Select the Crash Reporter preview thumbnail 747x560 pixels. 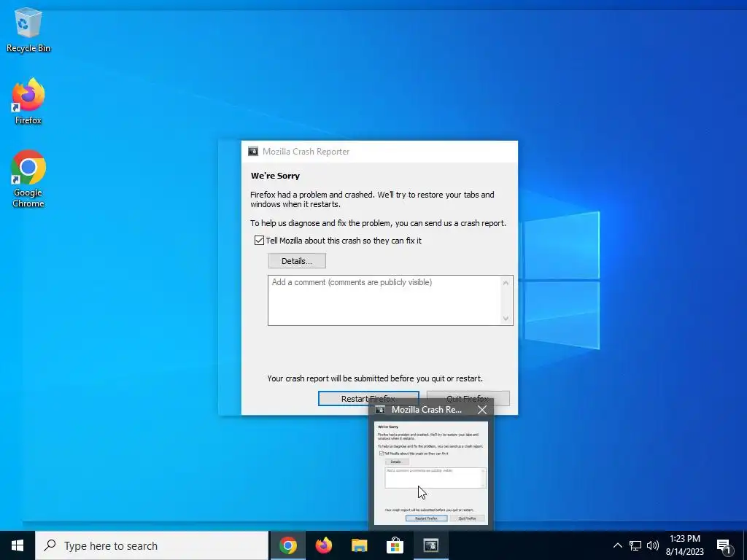(430, 472)
